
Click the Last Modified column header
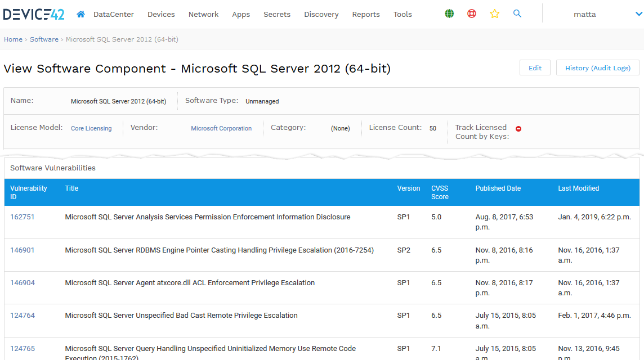pos(578,188)
